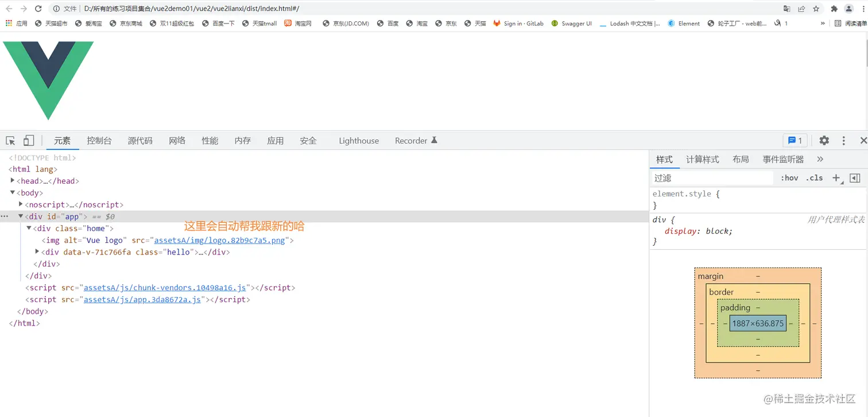Switch to the 应用 Application tab in DevTools
Image resolution: width=868 pixels, height=417 pixels.
click(276, 141)
